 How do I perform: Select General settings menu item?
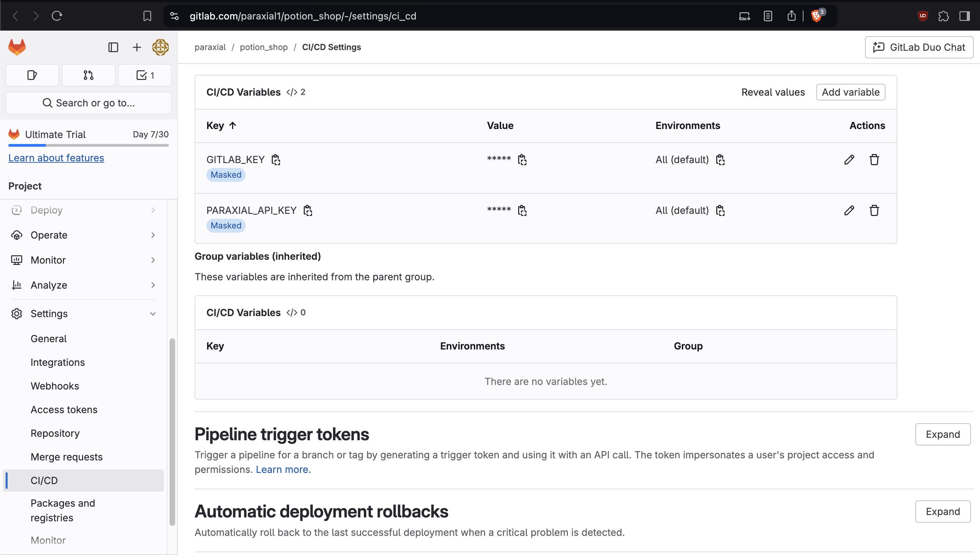click(48, 338)
